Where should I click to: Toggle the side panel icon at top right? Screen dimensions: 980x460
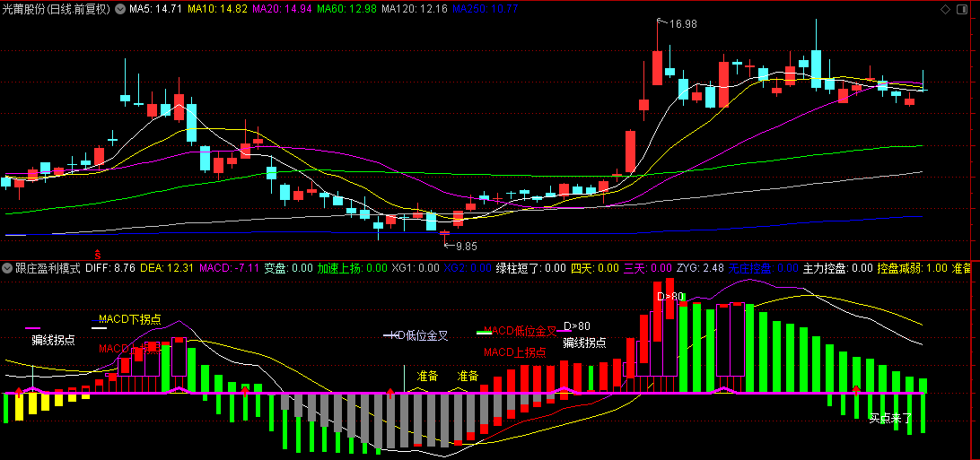(x=960, y=9)
